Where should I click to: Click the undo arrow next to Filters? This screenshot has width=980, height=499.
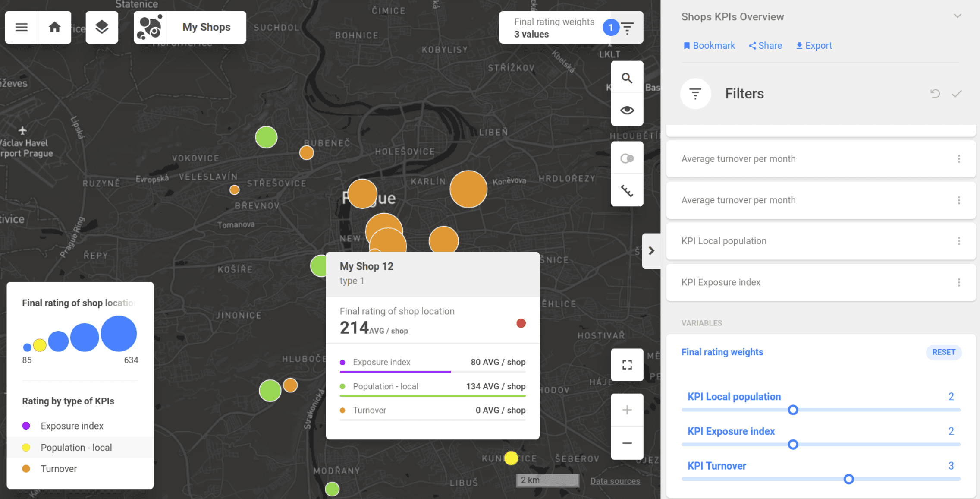coord(935,93)
